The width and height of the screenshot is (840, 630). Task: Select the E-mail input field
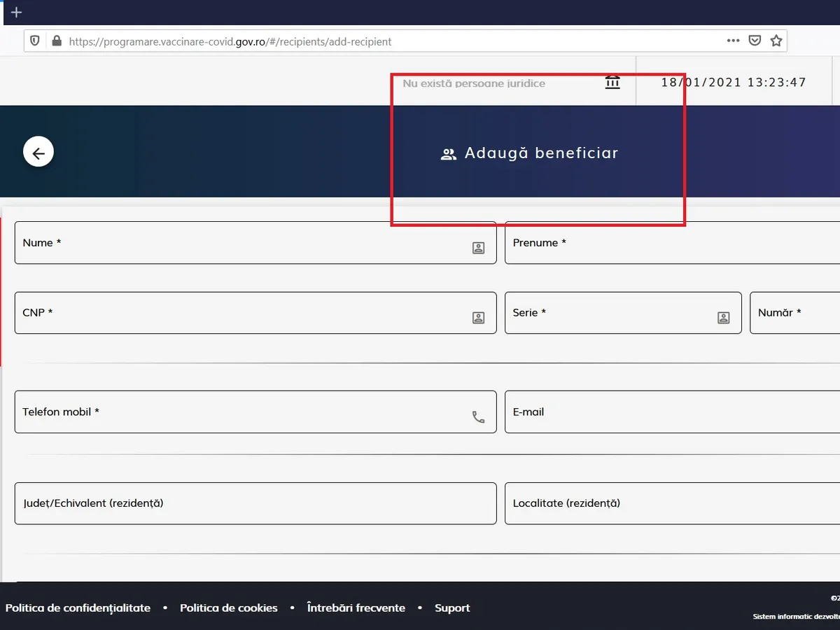point(672,412)
